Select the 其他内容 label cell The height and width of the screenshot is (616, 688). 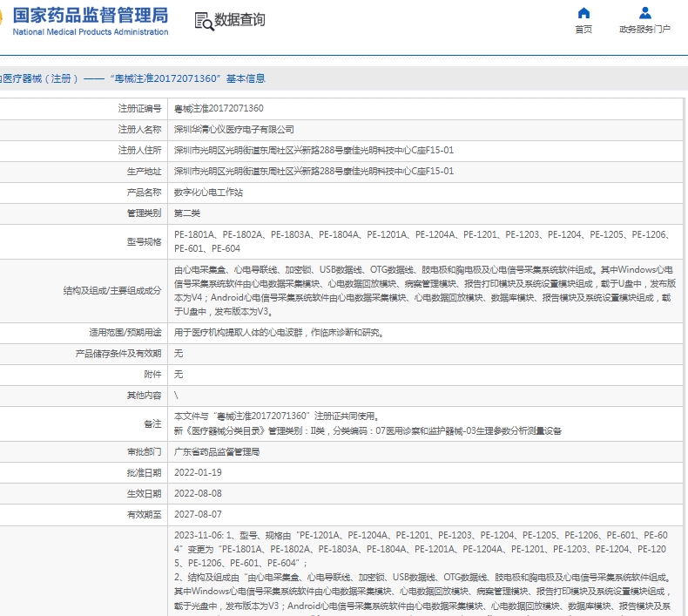pyautogui.click(x=84, y=396)
